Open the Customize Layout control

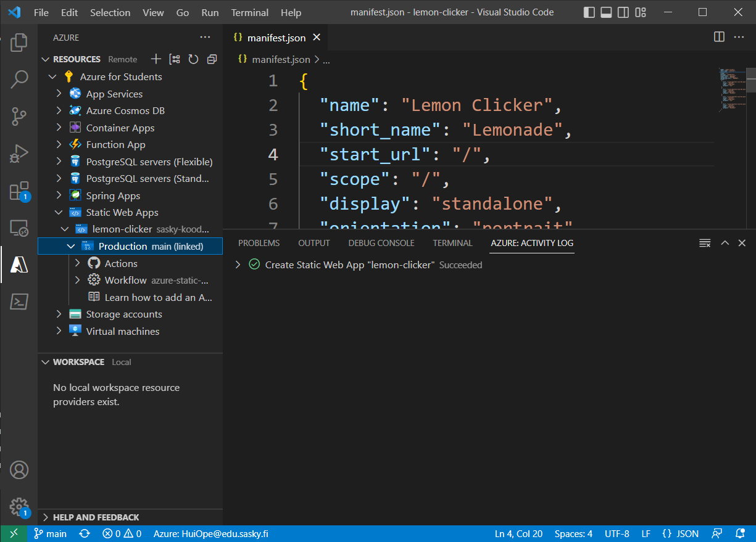[x=641, y=12]
